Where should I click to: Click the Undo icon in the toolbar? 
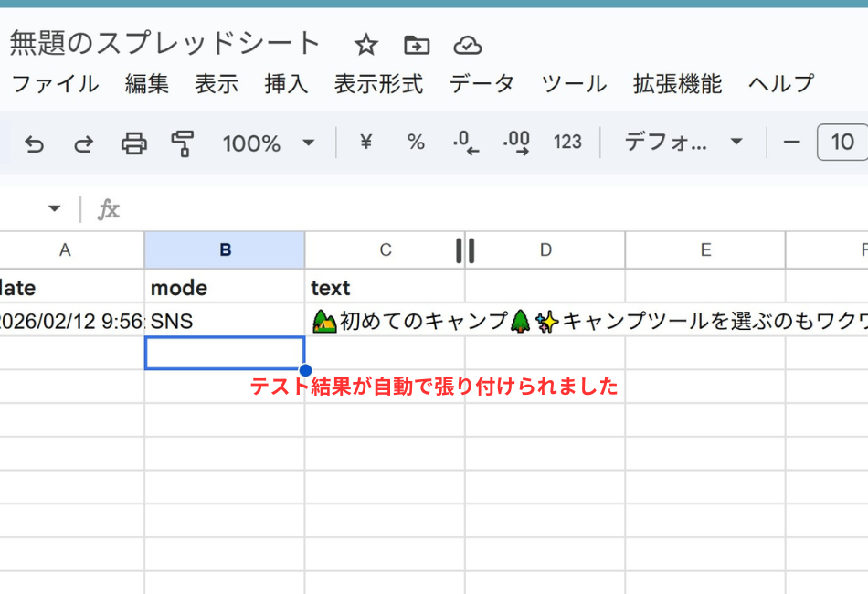pyautogui.click(x=34, y=143)
